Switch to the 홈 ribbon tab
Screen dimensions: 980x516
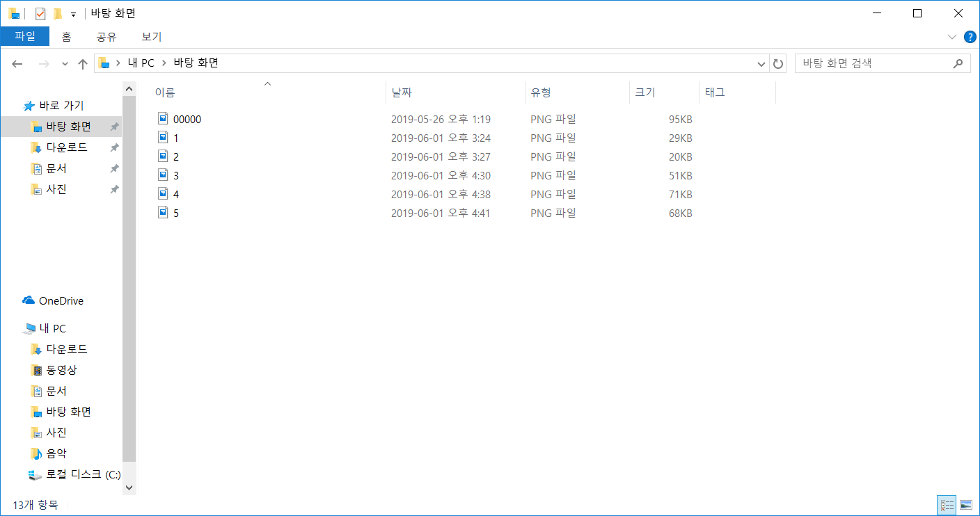(66, 37)
